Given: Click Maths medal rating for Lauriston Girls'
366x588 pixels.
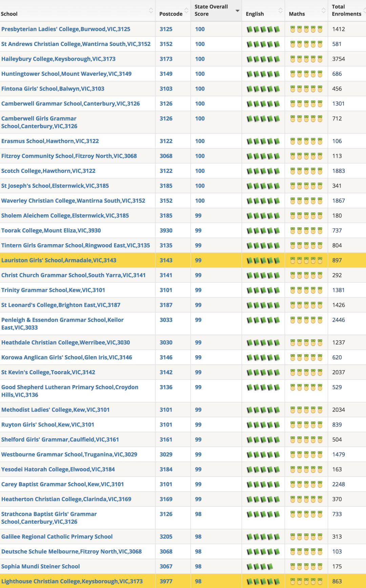Looking at the screenshot, I should pyautogui.click(x=306, y=260).
